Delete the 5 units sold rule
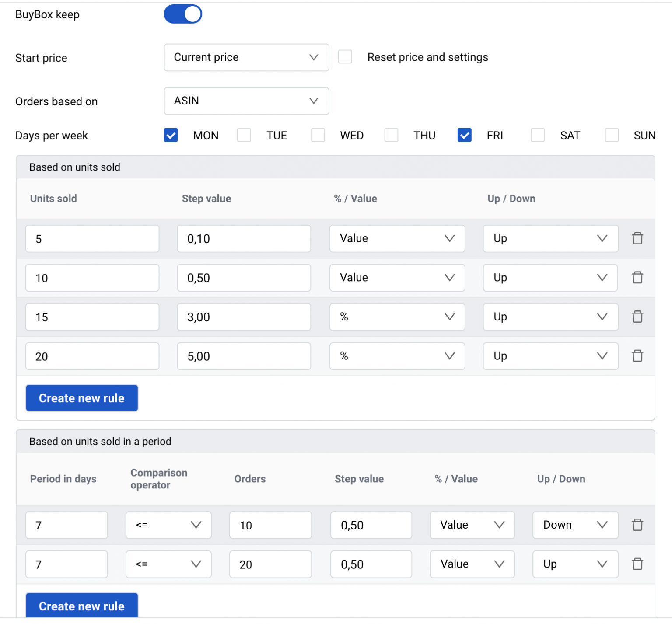Viewport: 672px width, 627px height. point(637,238)
